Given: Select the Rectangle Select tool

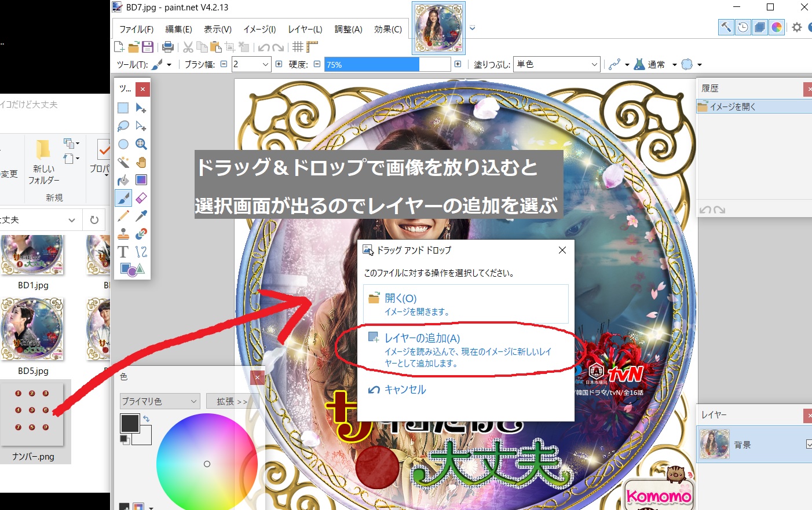Looking at the screenshot, I should coord(123,108).
